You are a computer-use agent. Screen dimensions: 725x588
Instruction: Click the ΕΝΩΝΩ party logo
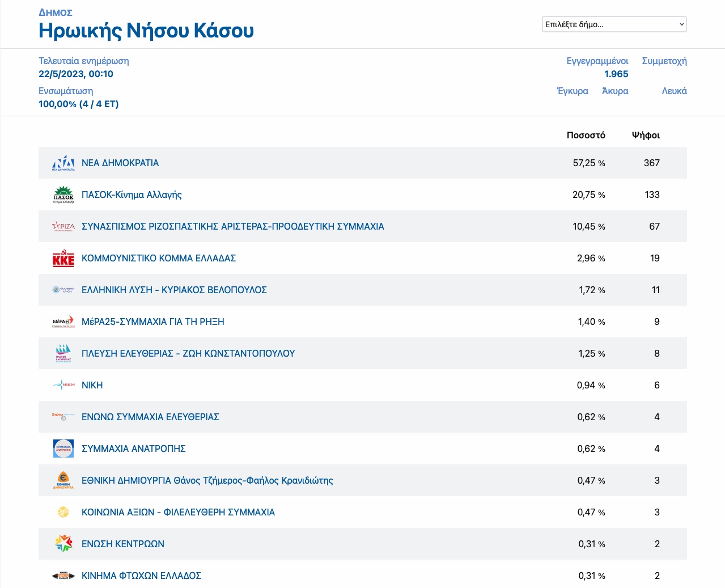pos(63,417)
